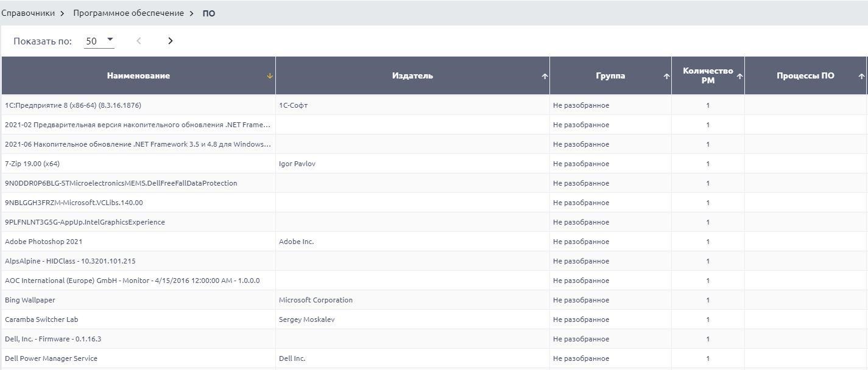Open the rows-per-page dropdown showing 50
The width and height of the screenshot is (868, 370).
pyautogui.click(x=99, y=41)
